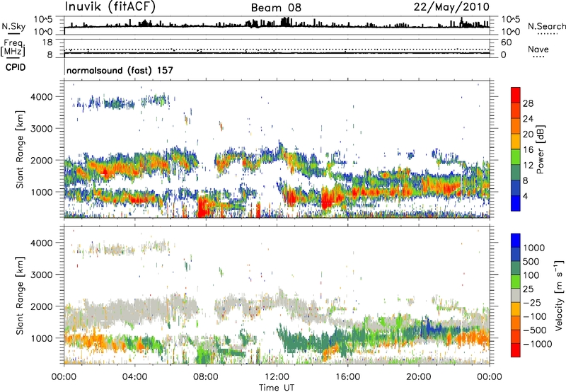The image size is (566, 392).
Task: Click the velocity scale value '1000'
Action: (x=534, y=248)
